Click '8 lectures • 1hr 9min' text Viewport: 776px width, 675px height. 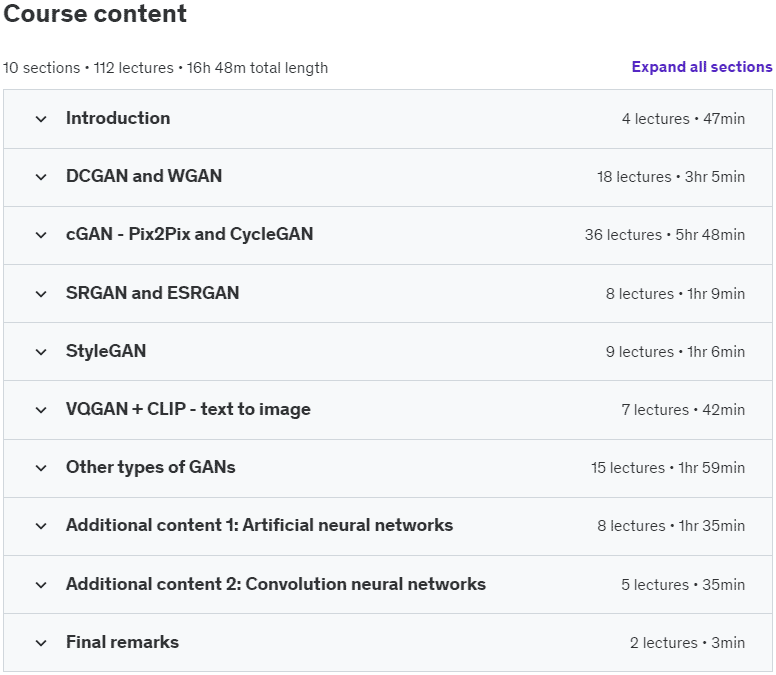coord(676,293)
